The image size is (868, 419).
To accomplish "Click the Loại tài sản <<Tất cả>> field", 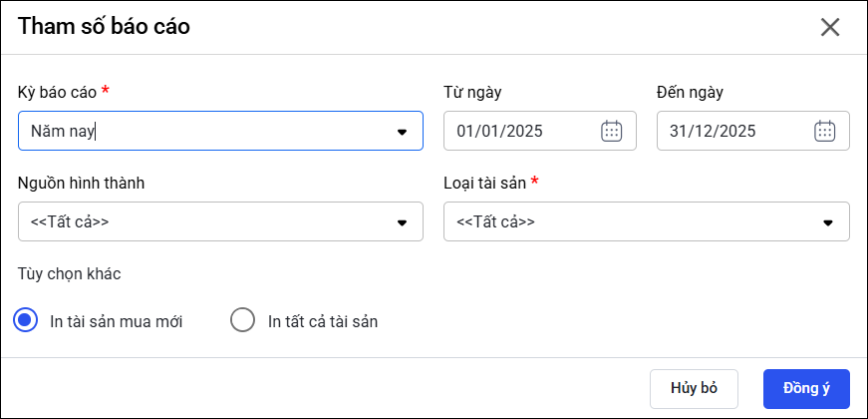I will [628, 221].
